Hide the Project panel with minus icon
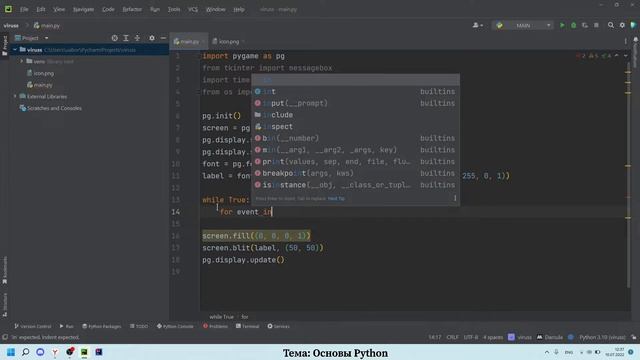Viewport: 640px width, 360px height. (163, 38)
